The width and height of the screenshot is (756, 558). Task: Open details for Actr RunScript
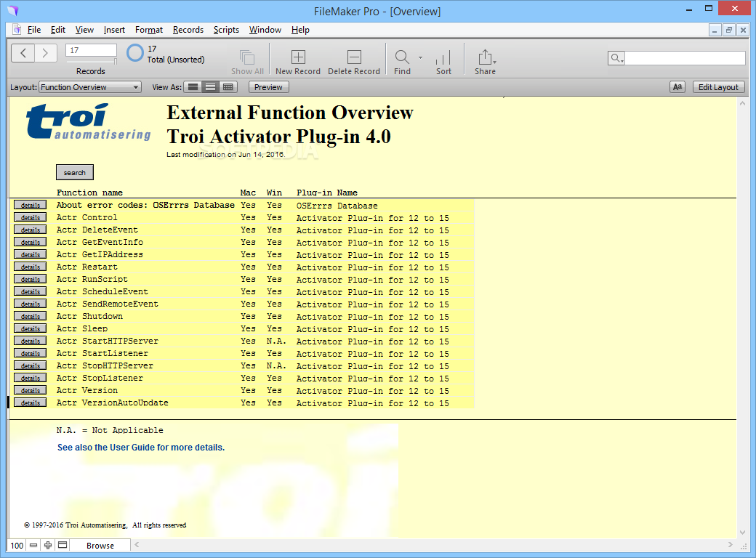[31, 280]
